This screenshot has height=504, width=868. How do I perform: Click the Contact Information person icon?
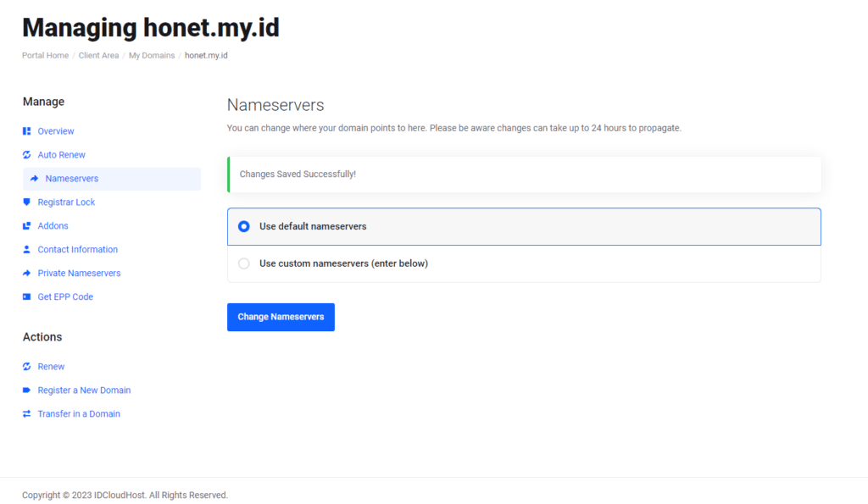pos(27,250)
